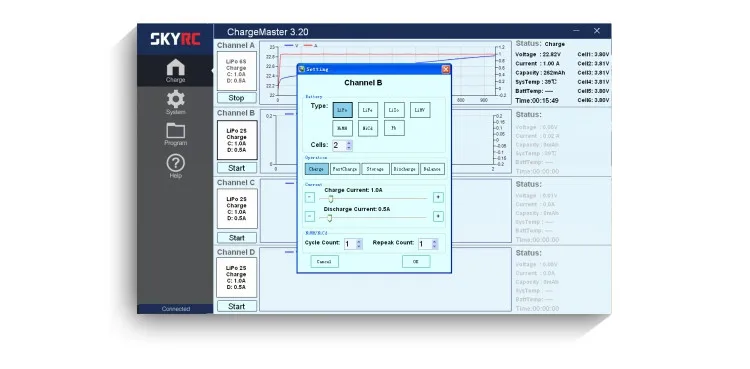Screen dimensions: 750x369
Task: Click the Charge Current slider handle
Action: tap(330, 199)
